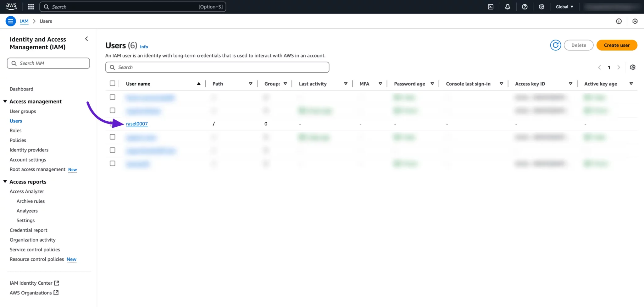The image size is (644, 307).
Task: Open the help question mark menu
Action: point(525,7)
